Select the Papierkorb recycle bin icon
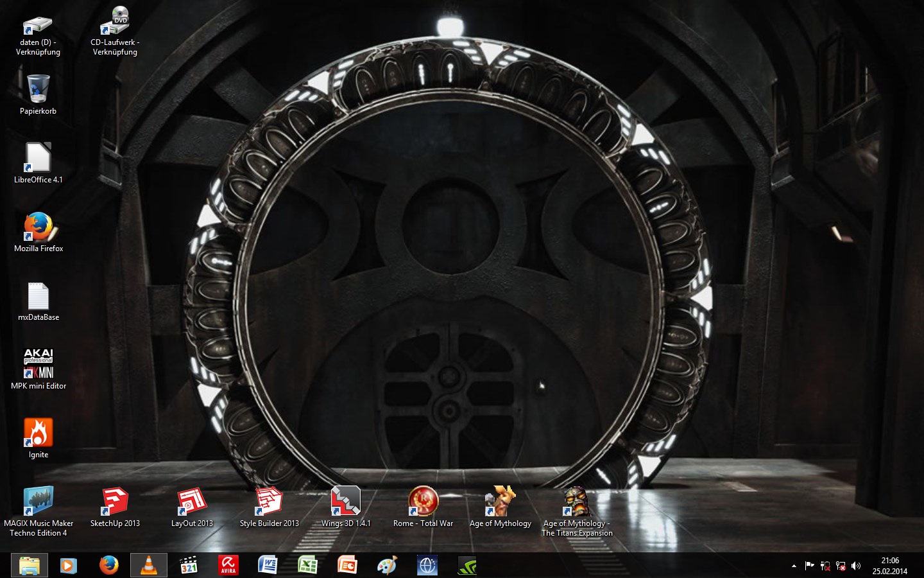This screenshot has width=924, height=578. pos(38,90)
